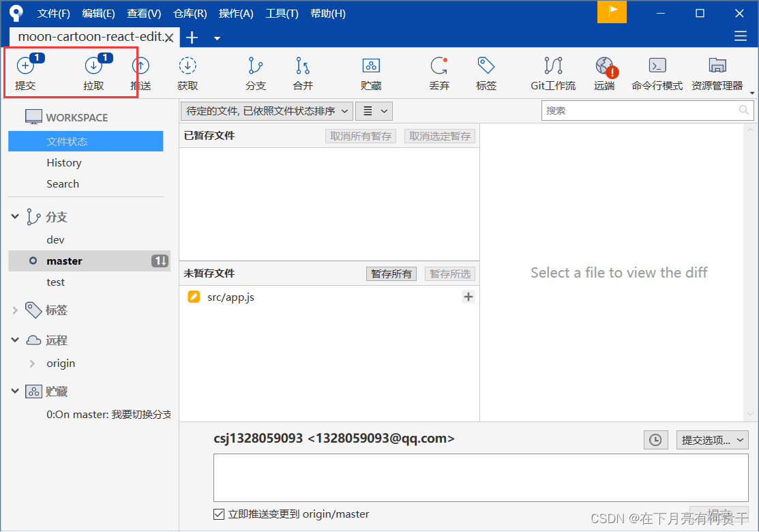Image resolution: width=759 pixels, height=532 pixels.
Task: Click Unstage All (取消所有暂存) button
Action: 361,136
